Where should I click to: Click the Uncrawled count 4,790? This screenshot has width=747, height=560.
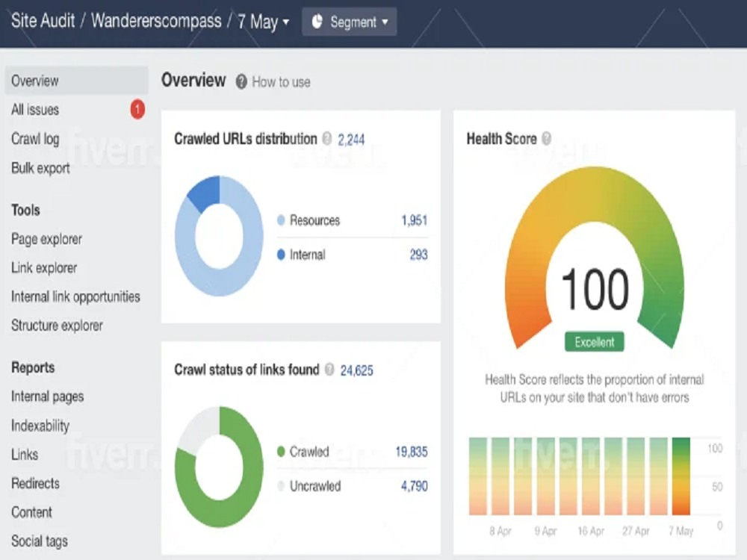pyautogui.click(x=415, y=486)
